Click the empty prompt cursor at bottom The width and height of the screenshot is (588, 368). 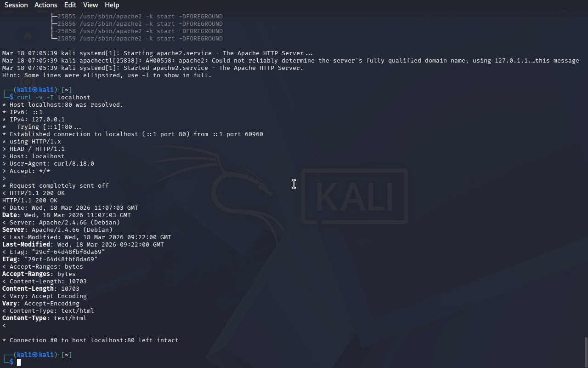click(19, 362)
